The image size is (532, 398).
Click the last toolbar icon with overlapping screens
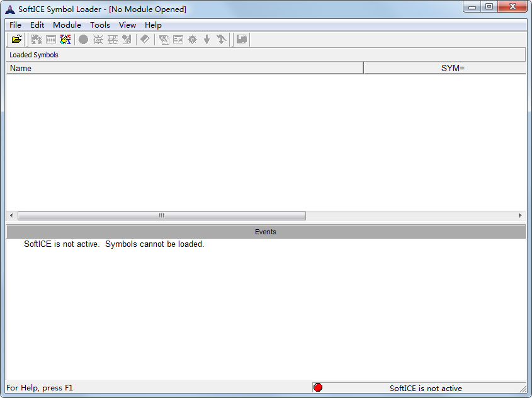pyautogui.click(x=242, y=39)
